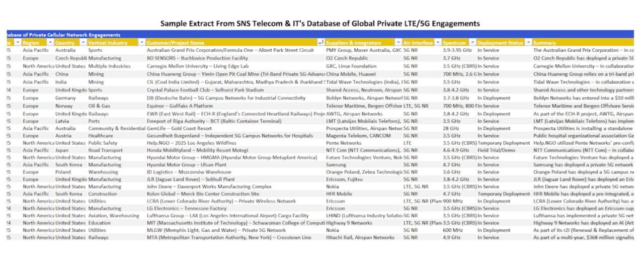Click the Latvia country cell
This screenshot has width=644, height=273.
click(x=63, y=122)
